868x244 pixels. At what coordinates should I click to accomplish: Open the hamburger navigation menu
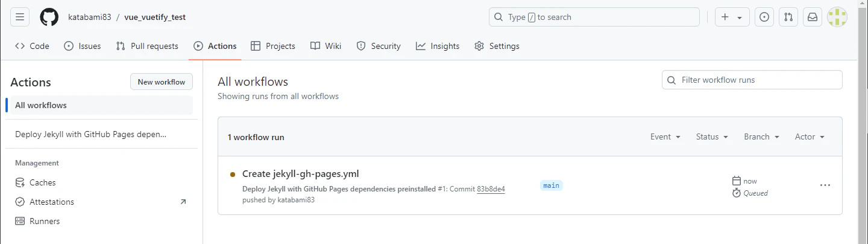pos(20,17)
